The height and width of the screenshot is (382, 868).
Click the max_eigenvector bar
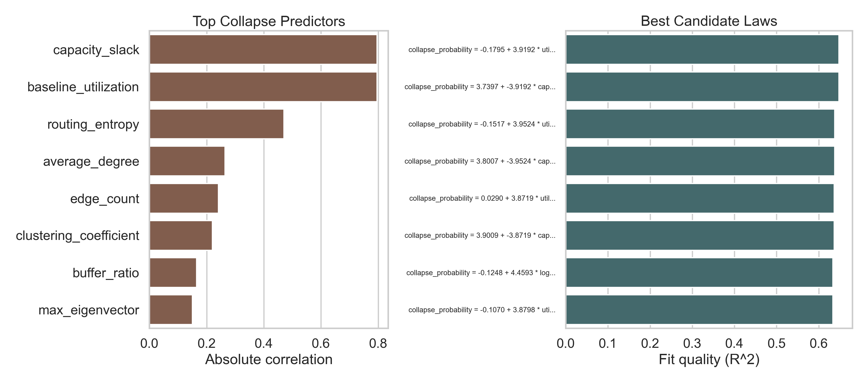pyautogui.click(x=171, y=310)
